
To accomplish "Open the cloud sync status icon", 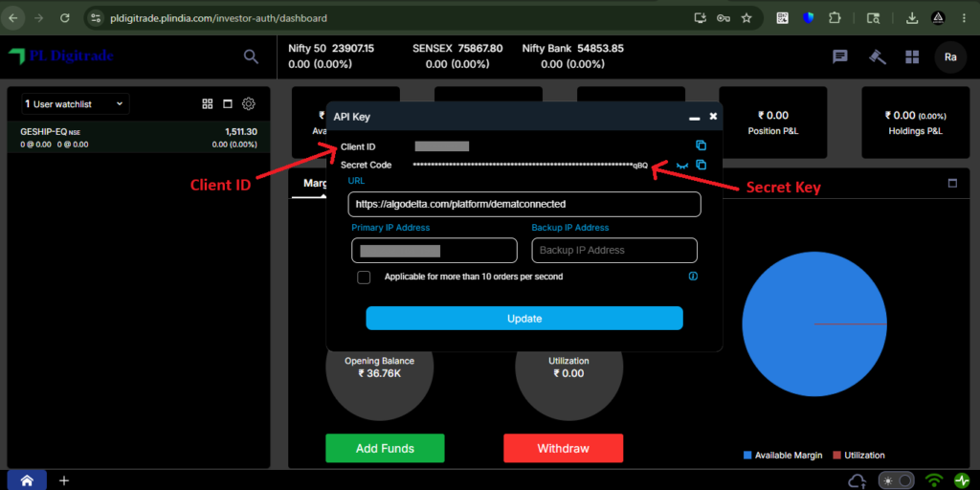I will pos(857,480).
